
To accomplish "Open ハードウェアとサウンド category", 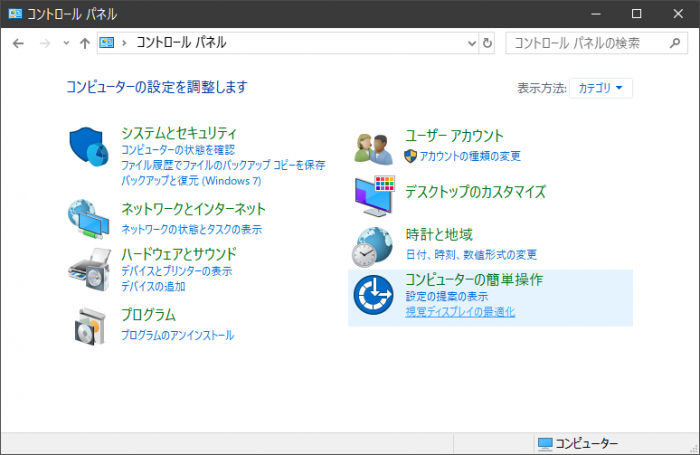I will click(x=179, y=254).
